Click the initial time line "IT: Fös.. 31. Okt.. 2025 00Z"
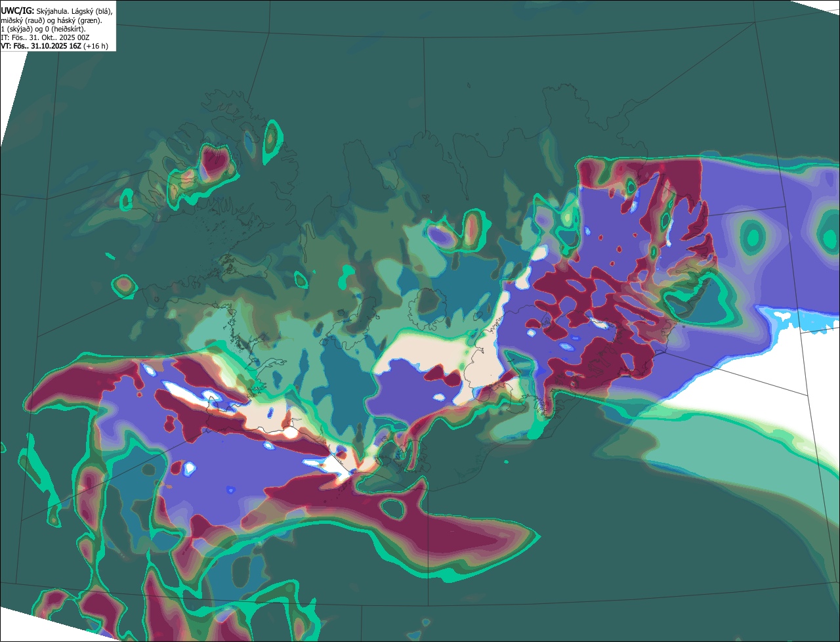This screenshot has height=642, width=840. [45, 37]
